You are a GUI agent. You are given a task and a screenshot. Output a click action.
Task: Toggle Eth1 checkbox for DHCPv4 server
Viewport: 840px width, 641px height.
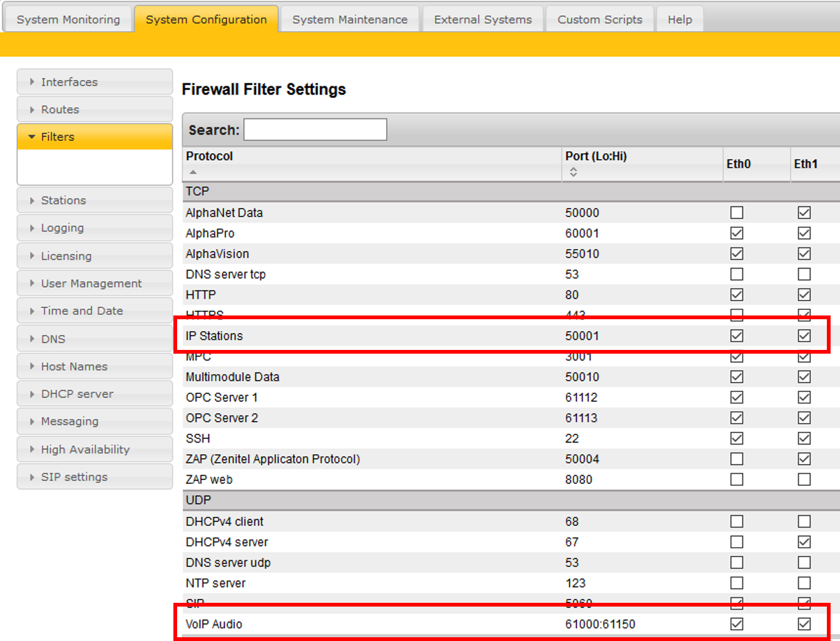(804, 542)
